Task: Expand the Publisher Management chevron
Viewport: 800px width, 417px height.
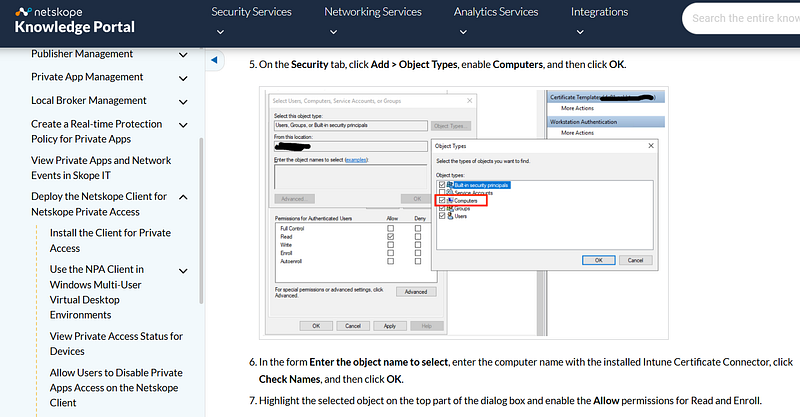Action: tap(183, 55)
